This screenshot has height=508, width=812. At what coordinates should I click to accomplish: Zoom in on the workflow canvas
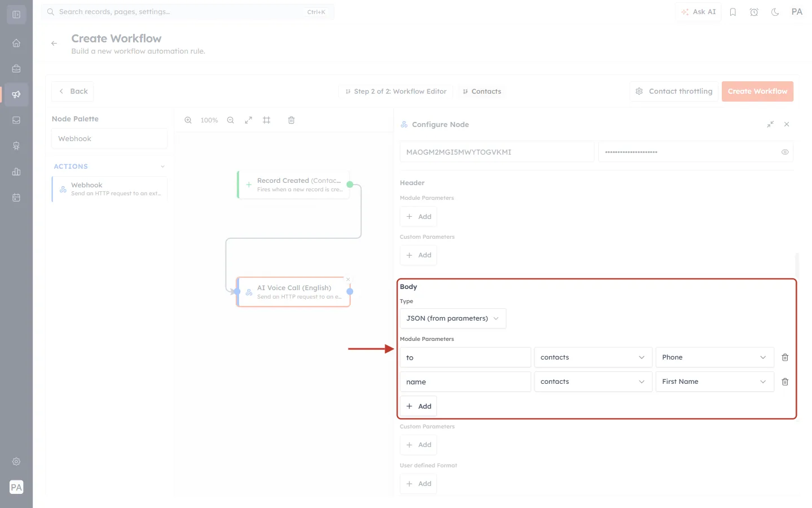188,120
